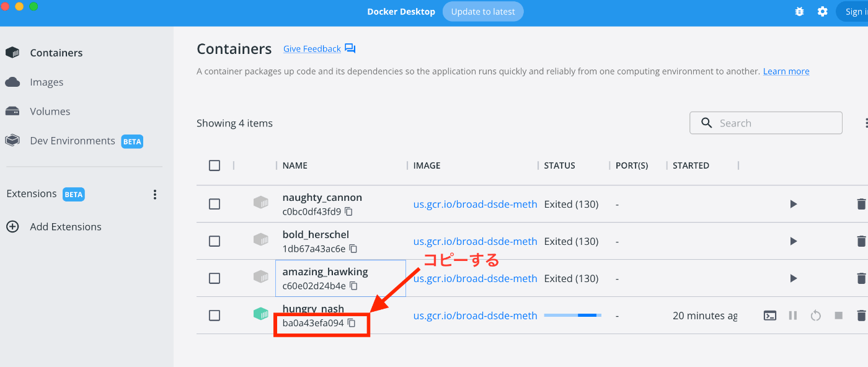Sort by the PORT(S) column header
868x367 pixels.
point(632,166)
